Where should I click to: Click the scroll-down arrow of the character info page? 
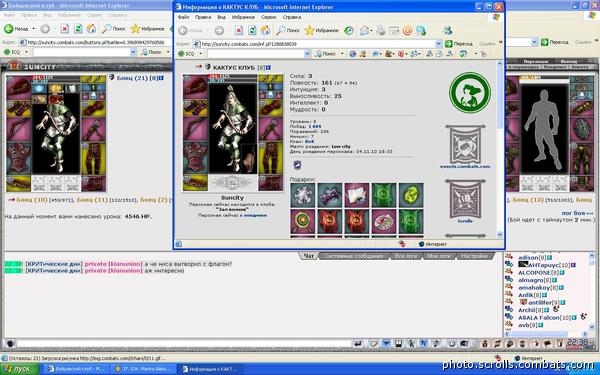coord(499,235)
